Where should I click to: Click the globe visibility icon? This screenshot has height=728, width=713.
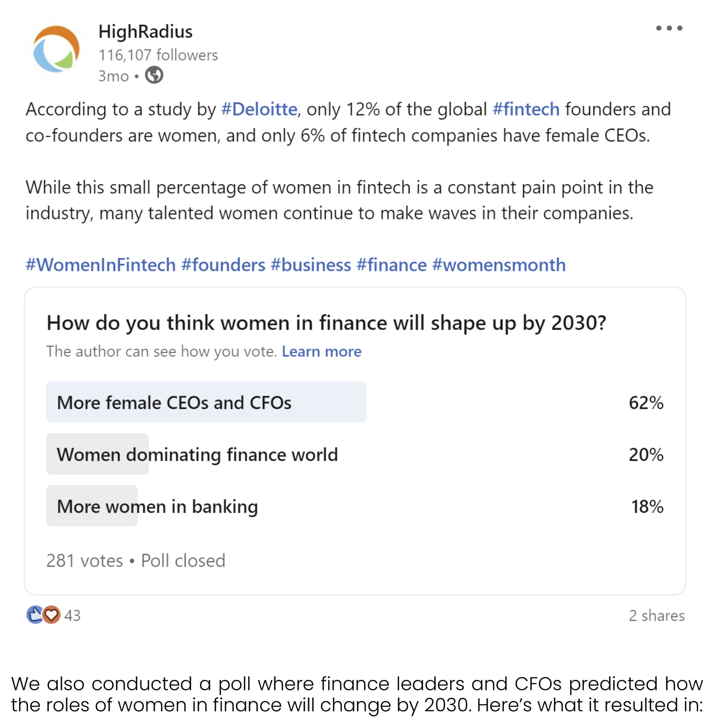[154, 75]
